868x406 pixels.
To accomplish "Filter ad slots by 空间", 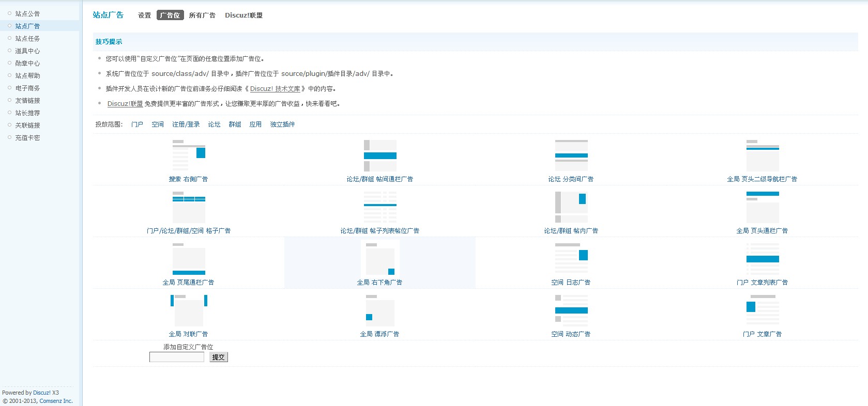I will 158,124.
